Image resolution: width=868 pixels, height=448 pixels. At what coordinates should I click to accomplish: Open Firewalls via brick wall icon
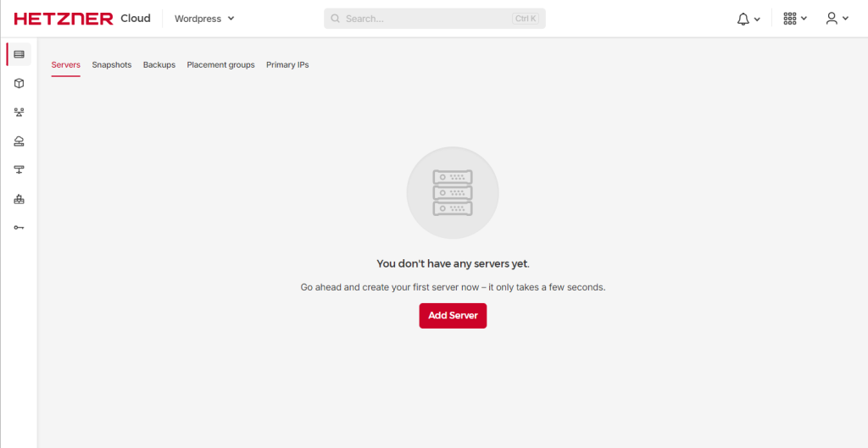click(x=19, y=199)
